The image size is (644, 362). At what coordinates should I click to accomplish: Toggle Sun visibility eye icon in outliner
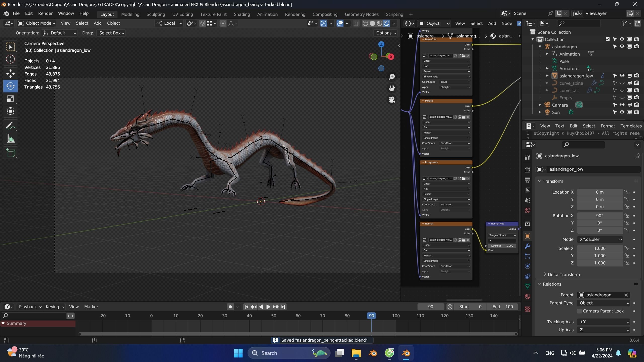[x=622, y=112]
